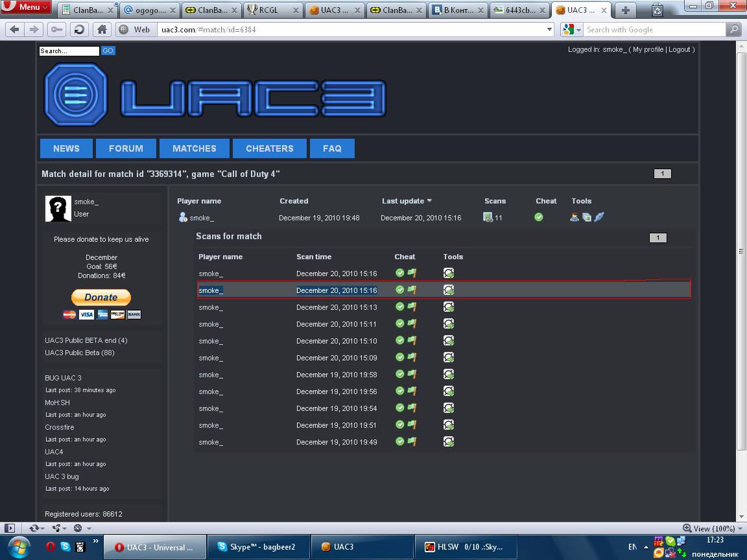
Task: Open NEWS navigation tab
Action: point(66,148)
